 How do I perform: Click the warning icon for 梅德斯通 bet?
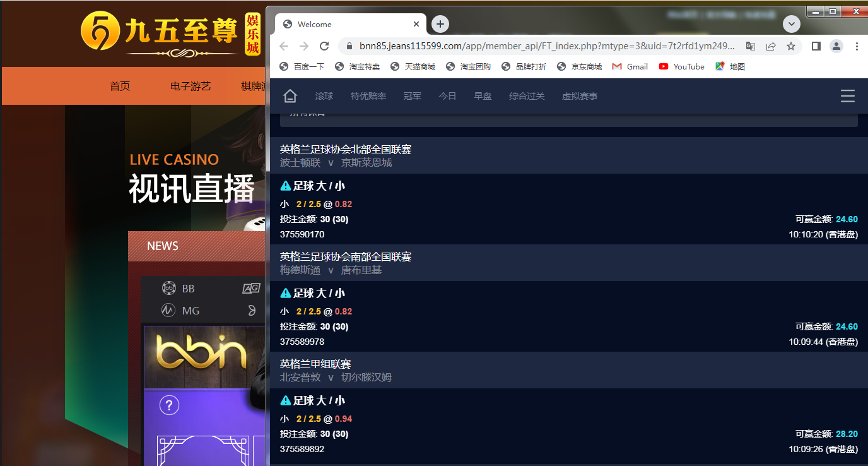(286, 293)
